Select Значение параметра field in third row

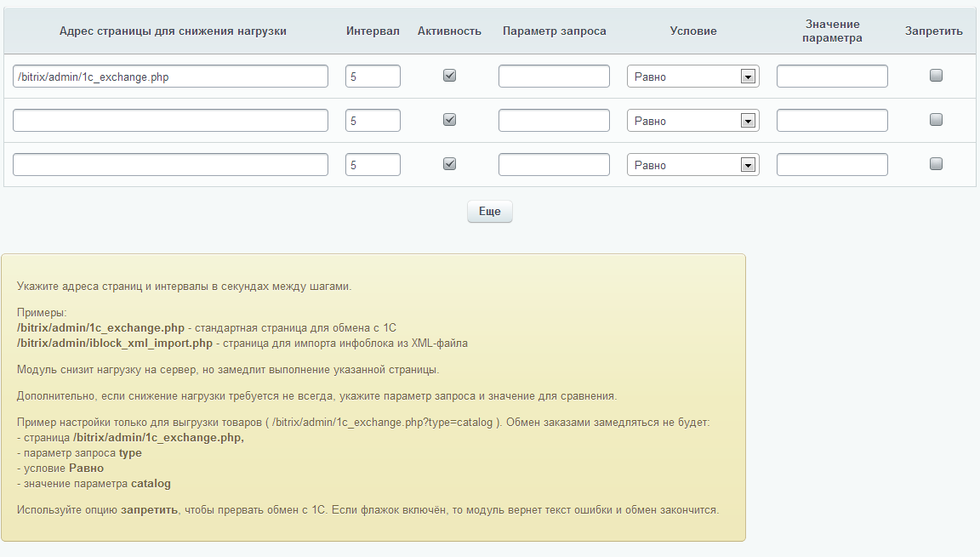(832, 165)
